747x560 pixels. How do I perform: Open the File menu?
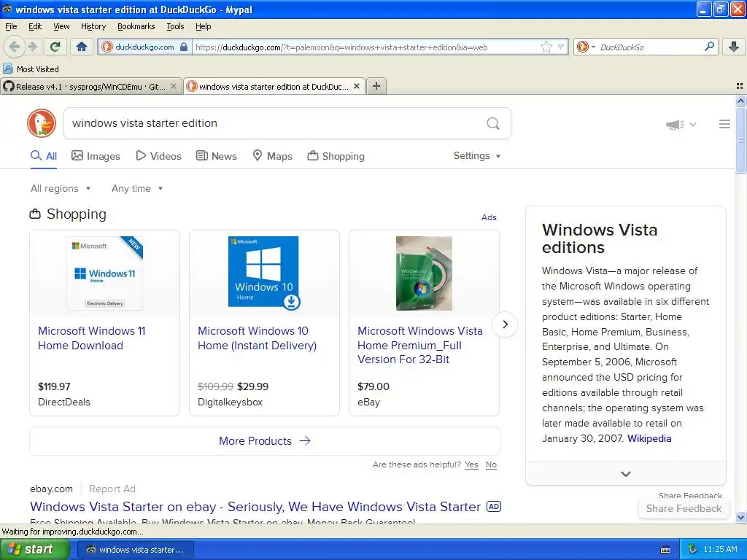click(x=11, y=26)
